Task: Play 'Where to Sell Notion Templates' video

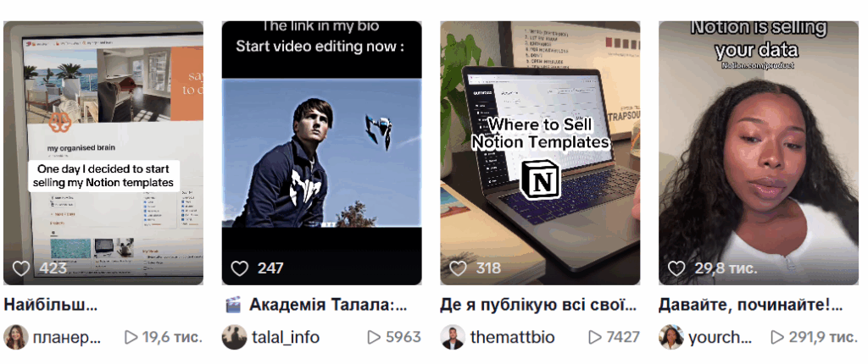Action: tap(540, 152)
